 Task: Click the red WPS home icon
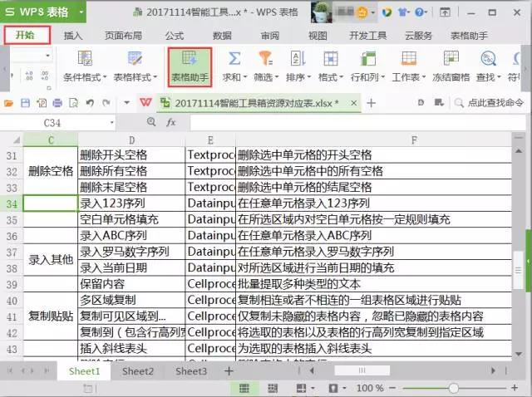coord(145,102)
